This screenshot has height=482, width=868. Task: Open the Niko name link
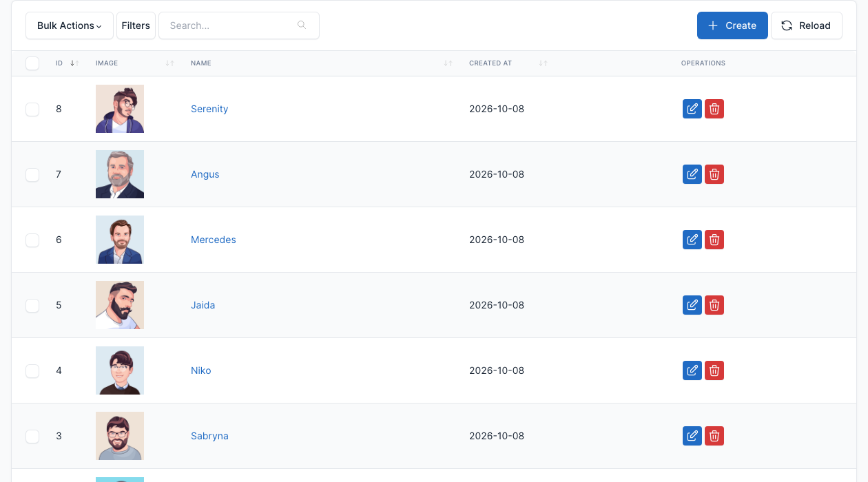[x=201, y=370]
